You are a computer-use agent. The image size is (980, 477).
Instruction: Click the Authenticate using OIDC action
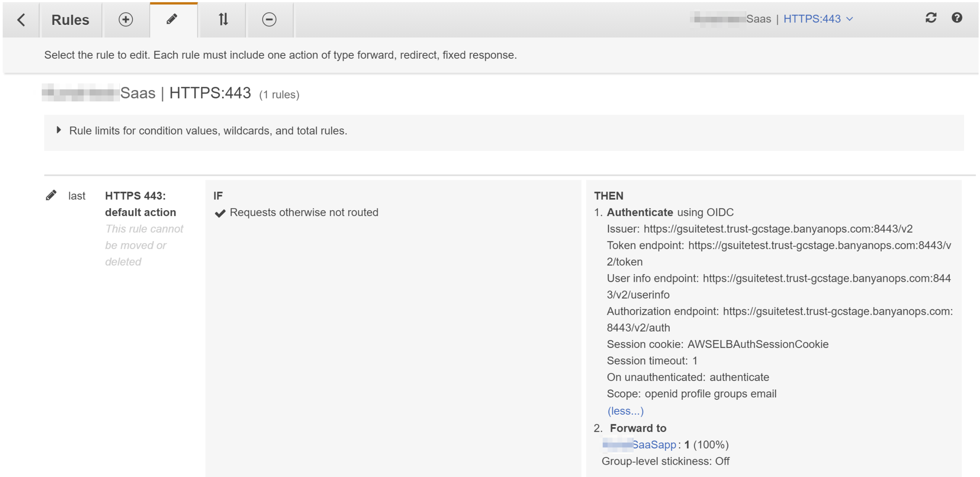670,212
